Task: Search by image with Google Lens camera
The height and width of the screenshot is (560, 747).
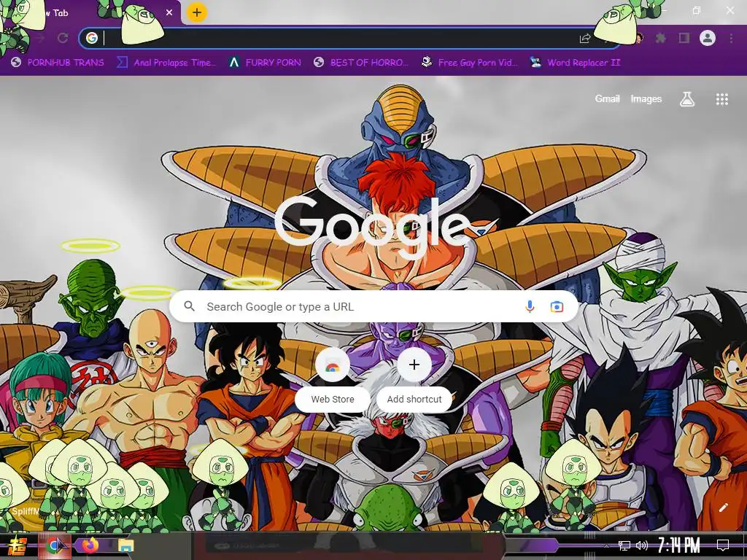Action: tap(557, 307)
